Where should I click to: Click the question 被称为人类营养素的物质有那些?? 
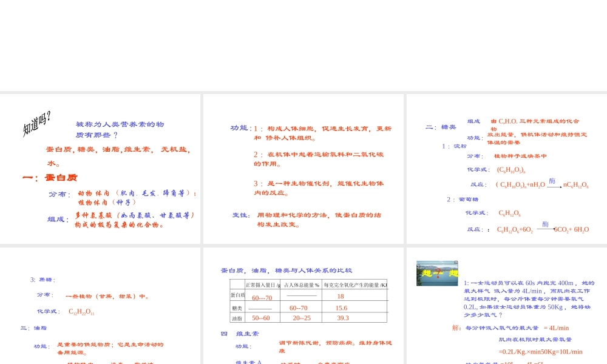pos(120,130)
